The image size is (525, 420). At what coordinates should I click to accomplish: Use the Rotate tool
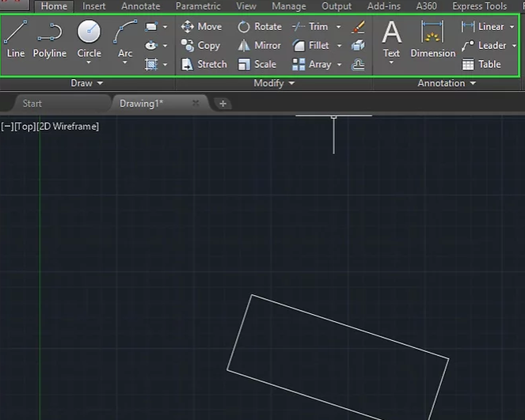pyautogui.click(x=260, y=26)
